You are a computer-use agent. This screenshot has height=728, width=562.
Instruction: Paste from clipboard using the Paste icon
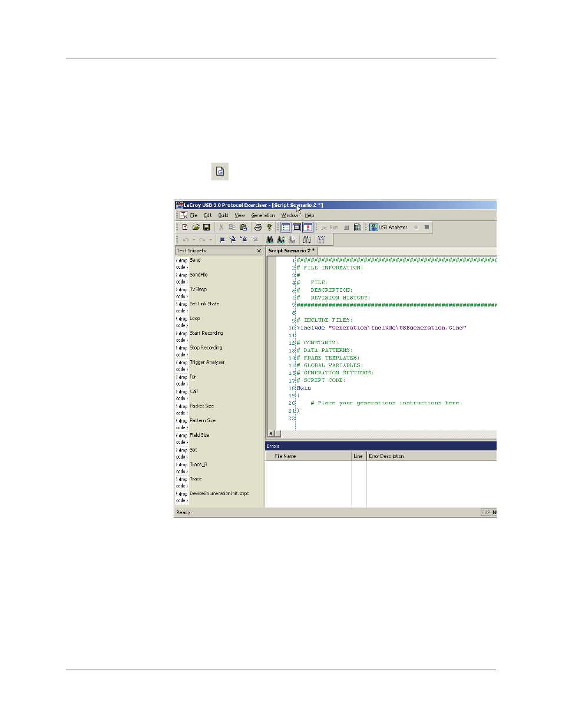[243, 228]
